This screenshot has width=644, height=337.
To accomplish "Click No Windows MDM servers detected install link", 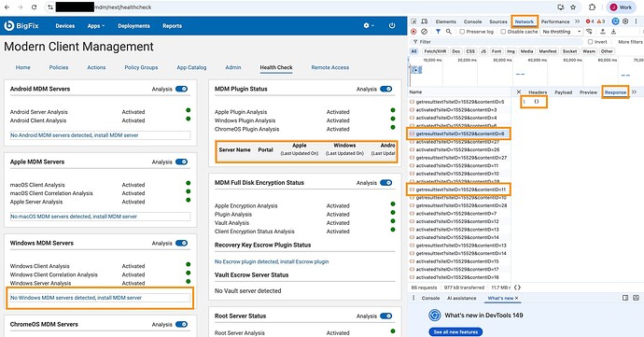I will (x=76, y=298).
